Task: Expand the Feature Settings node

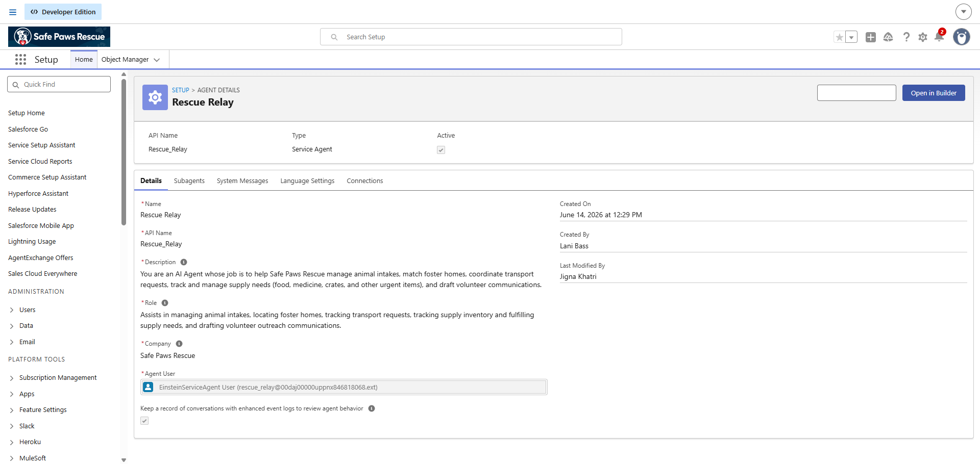Action: pyautogui.click(x=12, y=410)
